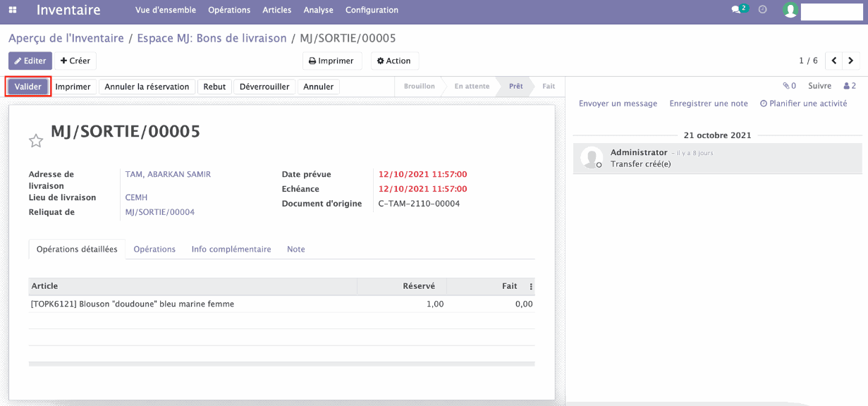Screen dimensions: 868x406
Task: Open column options kebab in Fait header
Action: pyautogui.click(x=531, y=287)
